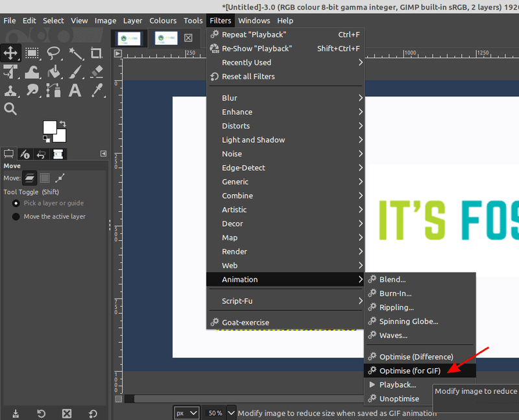Choose Optimise (for GIF) menu entry
The height and width of the screenshot is (420, 519).
point(409,371)
